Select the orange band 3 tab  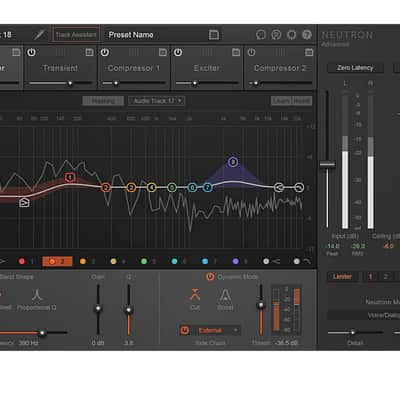88,262
